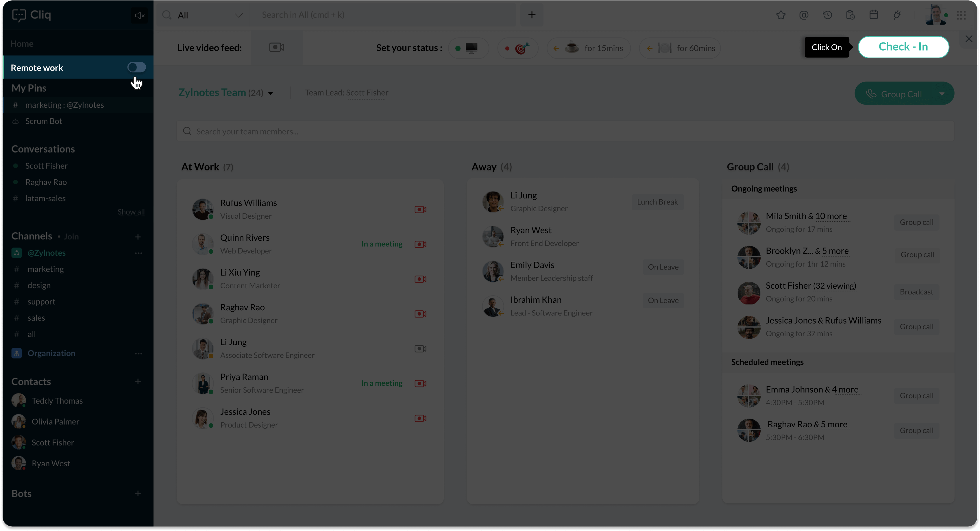Open the apps grid icon
This screenshot has height=531, width=980.
pyautogui.click(x=961, y=15)
